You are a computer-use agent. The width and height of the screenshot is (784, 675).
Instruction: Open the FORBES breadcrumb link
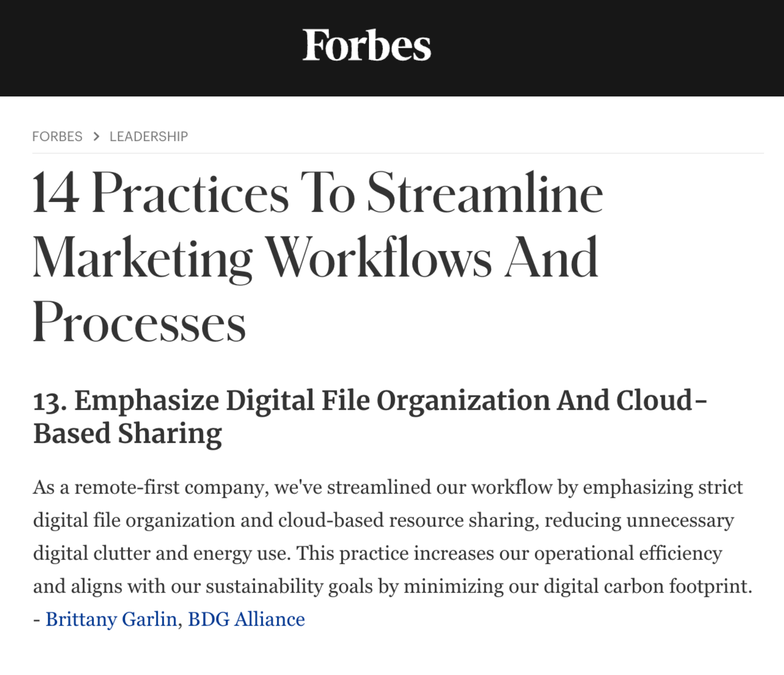point(57,136)
